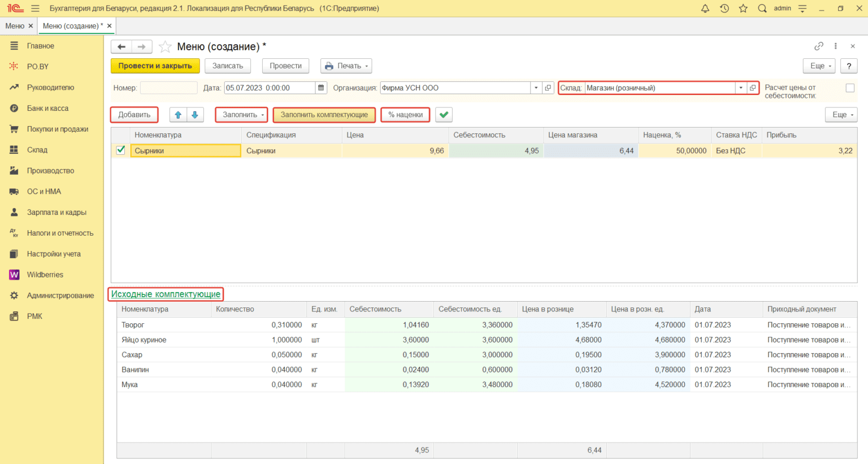Image resolution: width=868 pixels, height=464 pixels.
Task: Click the notifications bell icon
Action: click(705, 8)
